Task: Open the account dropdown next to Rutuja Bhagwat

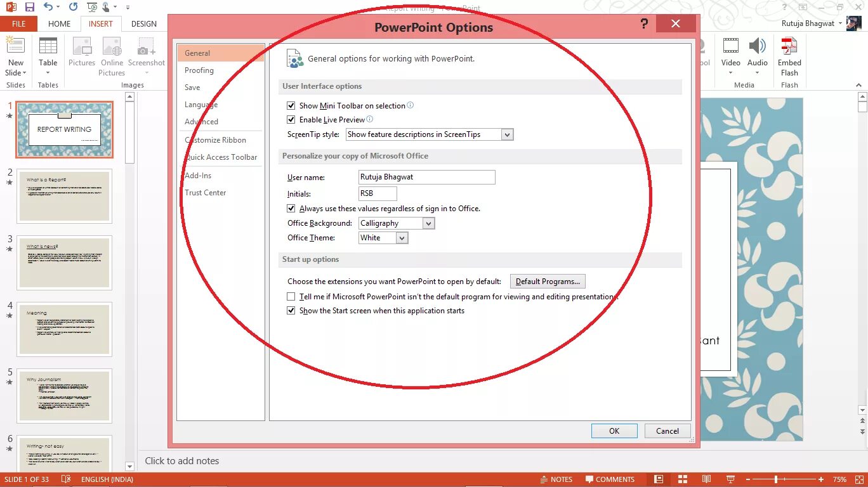Action: coord(840,23)
